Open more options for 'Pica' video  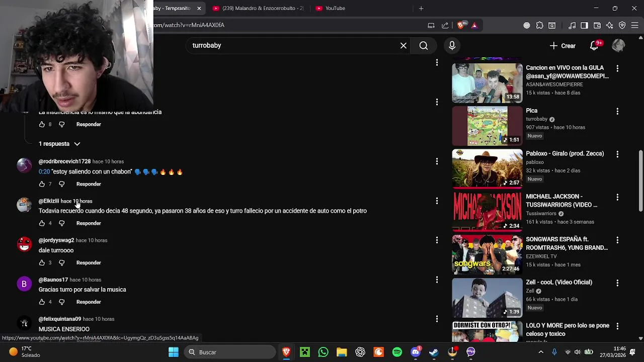[617, 111]
